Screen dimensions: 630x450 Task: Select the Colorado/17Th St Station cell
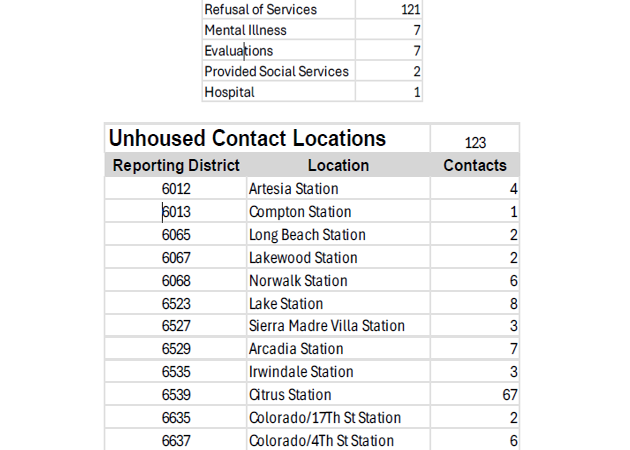(x=325, y=418)
